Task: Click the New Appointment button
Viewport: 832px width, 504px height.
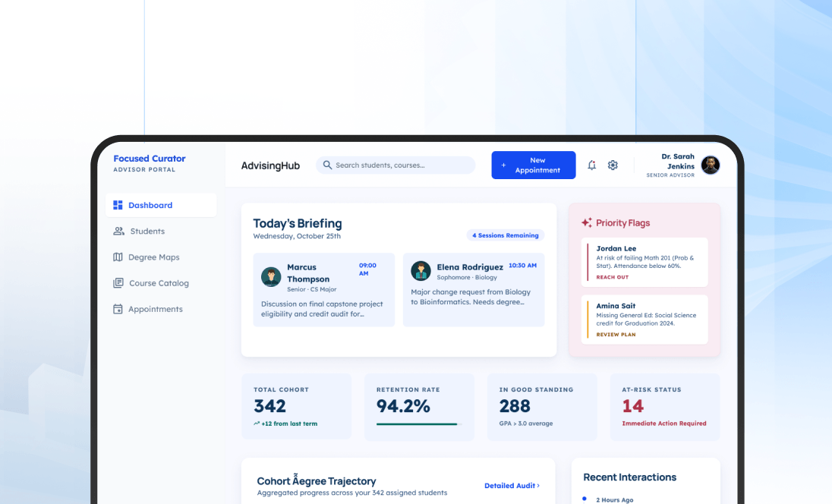Action: [533, 165]
